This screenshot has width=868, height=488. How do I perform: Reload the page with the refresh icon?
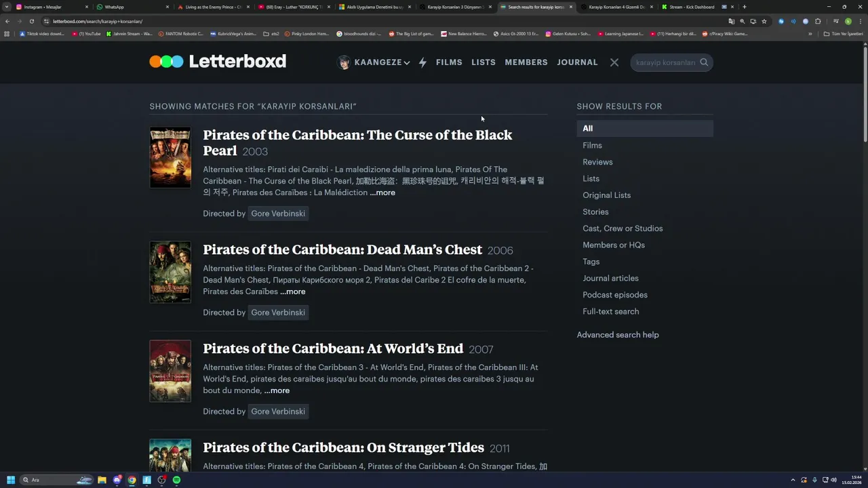[31, 21]
